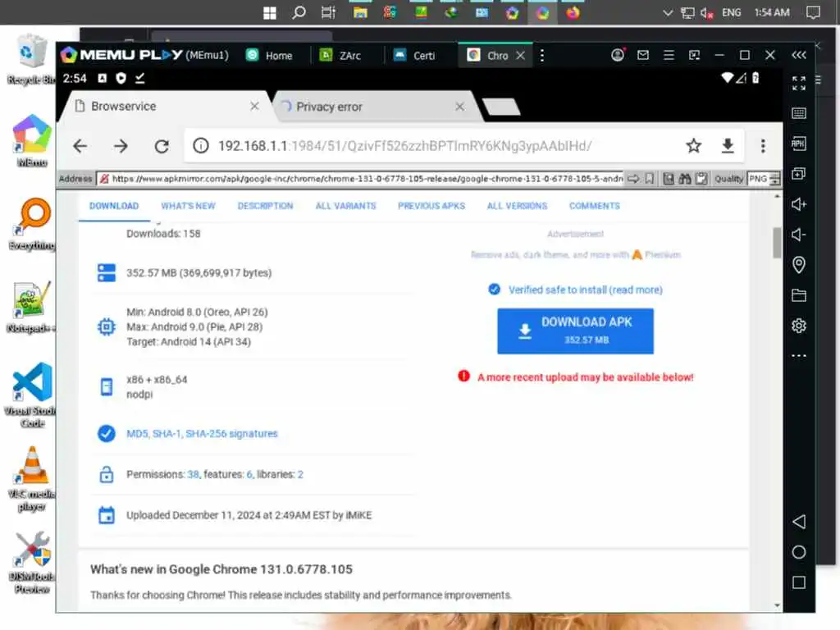Open Windows taskbar search magnifier
Image resolution: width=840 pixels, height=630 pixels.
(299, 12)
